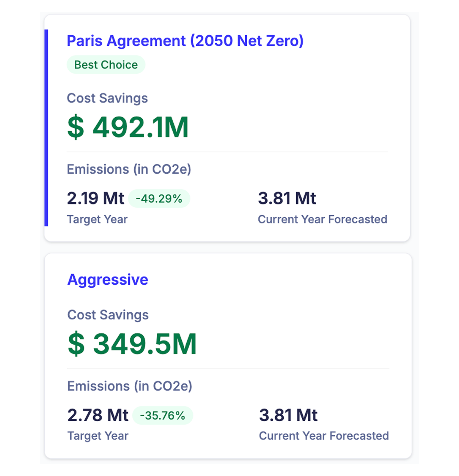Click the Best Choice badge
Image resolution: width=459 pixels, height=476 pixels.
[106, 64]
